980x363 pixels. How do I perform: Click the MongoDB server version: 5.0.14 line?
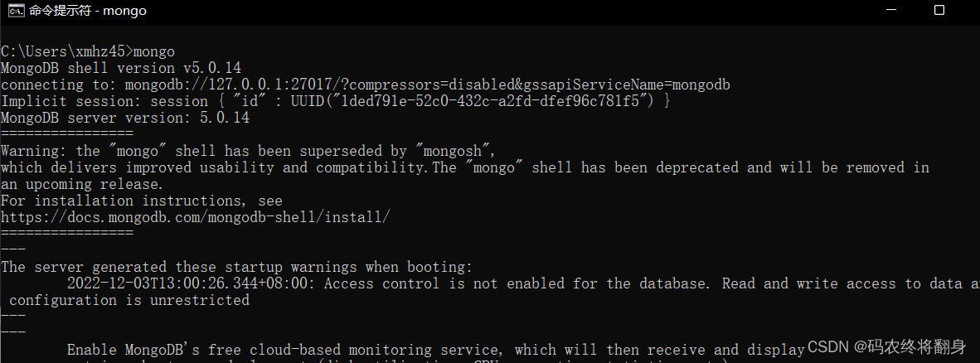coord(125,118)
